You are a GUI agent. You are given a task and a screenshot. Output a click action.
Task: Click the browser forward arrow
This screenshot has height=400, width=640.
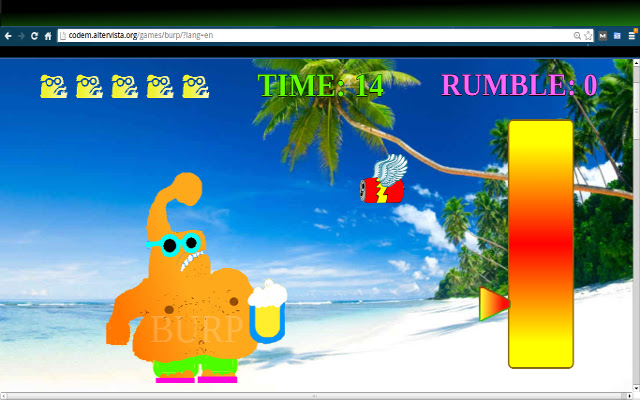[21, 36]
